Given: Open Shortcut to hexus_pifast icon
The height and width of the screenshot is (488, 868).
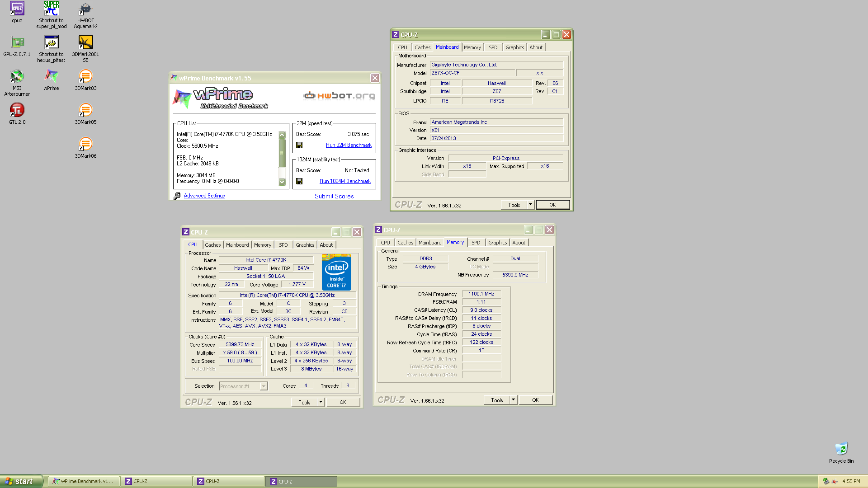Looking at the screenshot, I should click(x=51, y=49).
